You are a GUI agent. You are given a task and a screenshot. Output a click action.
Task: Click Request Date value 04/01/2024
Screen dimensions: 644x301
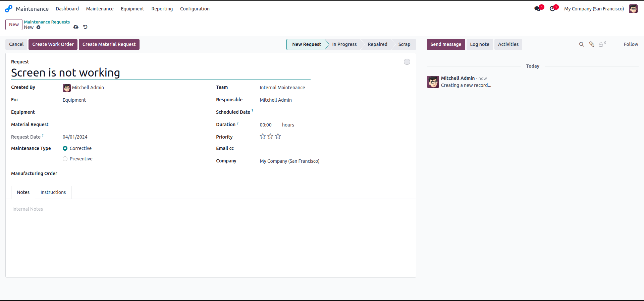pos(75,137)
